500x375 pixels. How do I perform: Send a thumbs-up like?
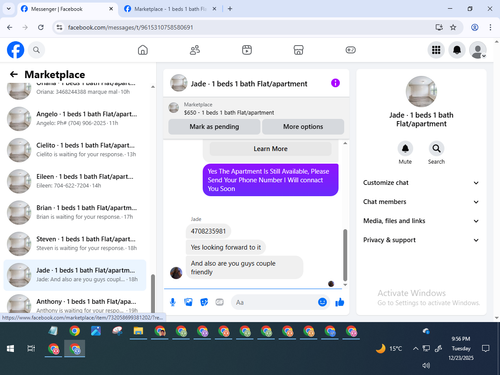tap(340, 302)
